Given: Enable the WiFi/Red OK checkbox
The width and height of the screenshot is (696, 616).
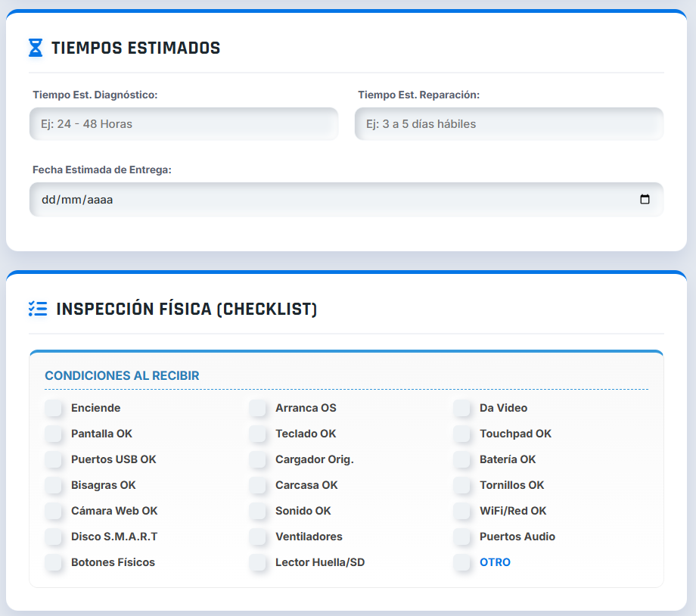Looking at the screenshot, I should 462,511.
